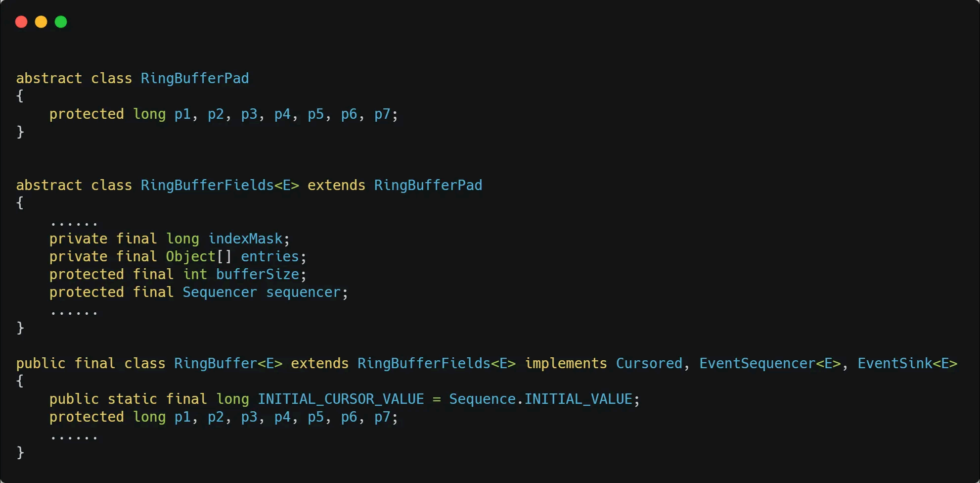Click the green maximize window button

coord(61,22)
